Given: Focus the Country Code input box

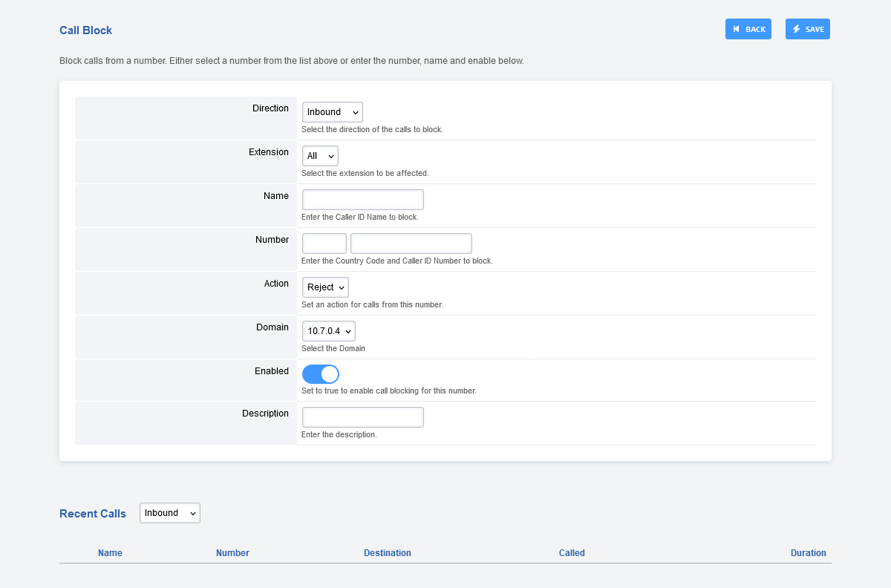Looking at the screenshot, I should coord(324,244).
